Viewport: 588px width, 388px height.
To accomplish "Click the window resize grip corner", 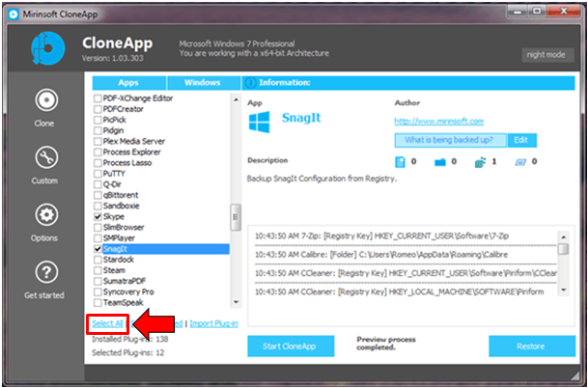I will pyautogui.click(x=574, y=375).
